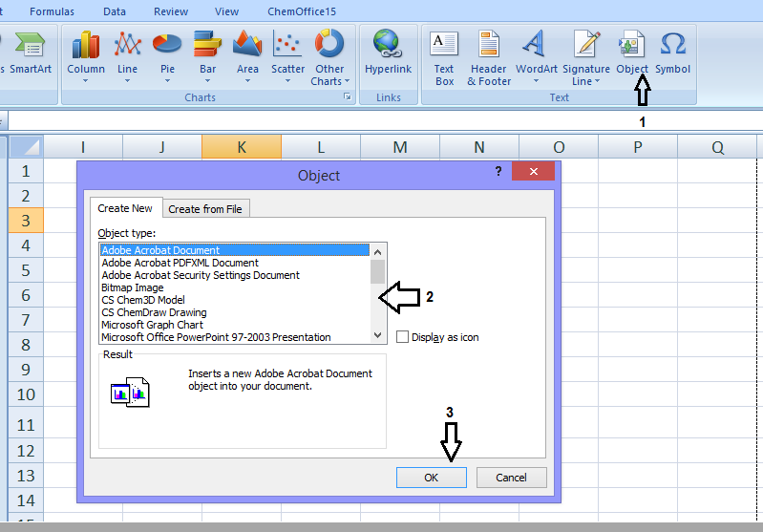Screen dimensions: 763x532
Task: Select column header Q
Action: (x=717, y=146)
